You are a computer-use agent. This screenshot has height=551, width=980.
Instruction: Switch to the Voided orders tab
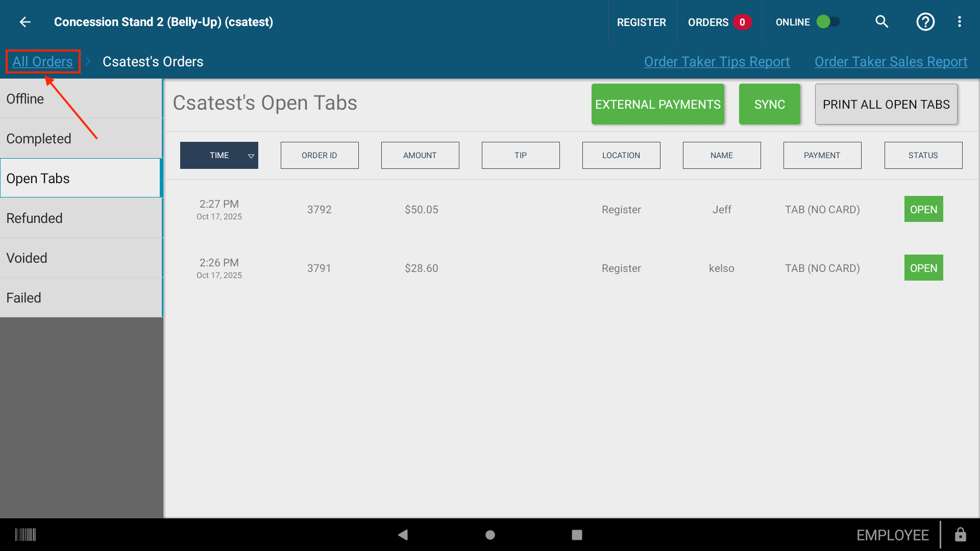point(81,258)
